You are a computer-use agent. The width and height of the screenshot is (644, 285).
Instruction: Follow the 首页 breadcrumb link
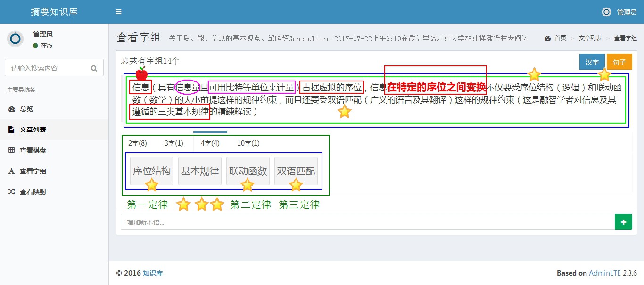[x=560, y=38]
